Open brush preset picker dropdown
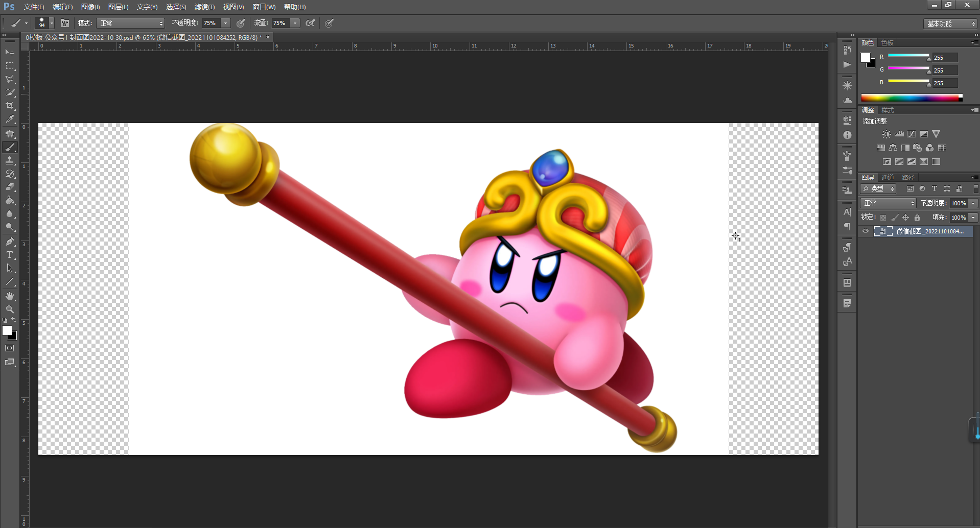980x528 pixels. pos(52,23)
